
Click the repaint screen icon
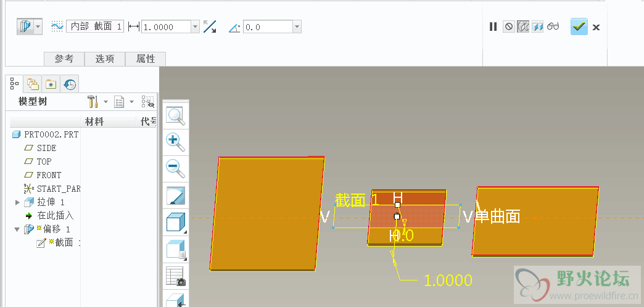[175, 195]
